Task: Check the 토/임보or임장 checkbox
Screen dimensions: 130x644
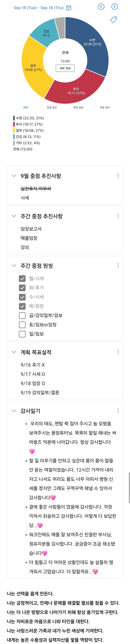Action: tap(22, 325)
